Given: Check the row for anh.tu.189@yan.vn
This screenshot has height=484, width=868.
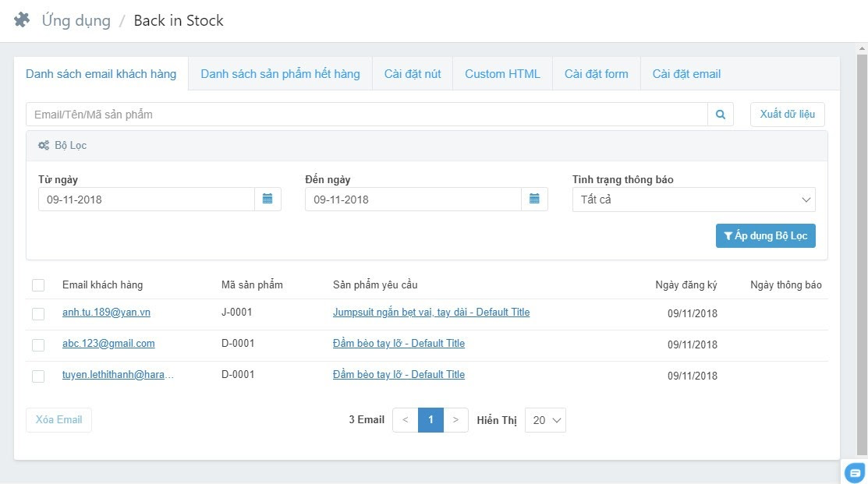Looking at the screenshot, I should pyautogui.click(x=38, y=314).
